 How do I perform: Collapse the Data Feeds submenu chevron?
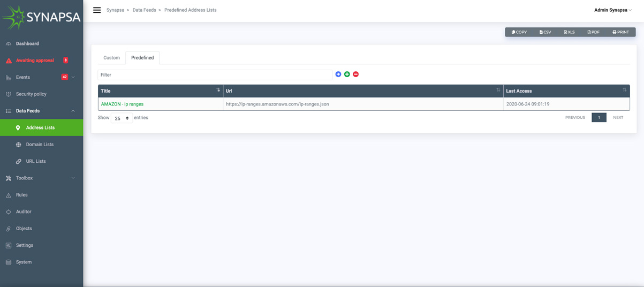pyautogui.click(x=73, y=111)
